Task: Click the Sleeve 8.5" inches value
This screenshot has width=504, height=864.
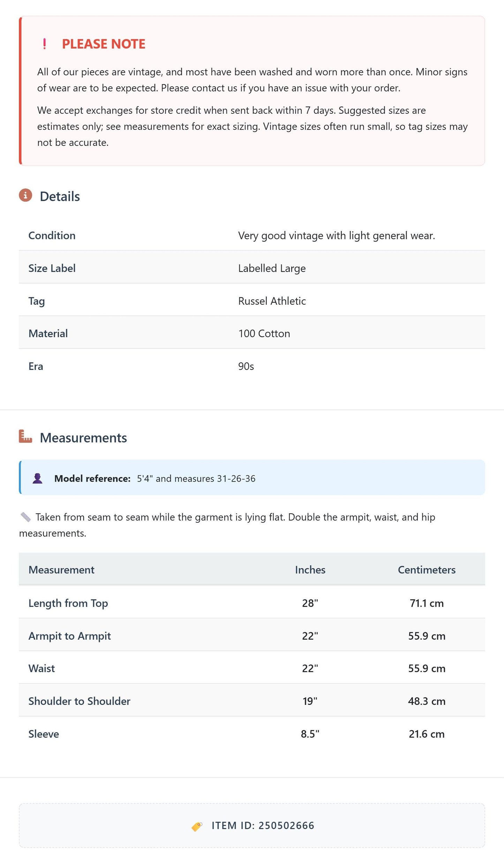Action: [310, 734]
